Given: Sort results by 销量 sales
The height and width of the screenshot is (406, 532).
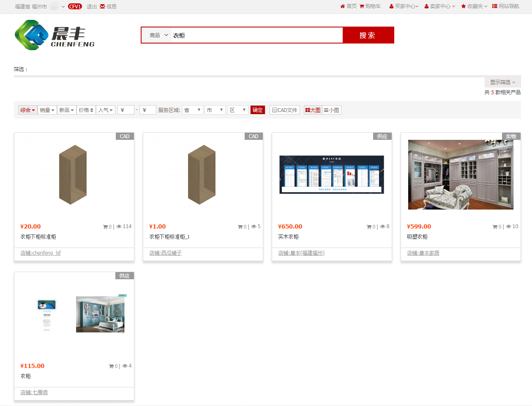Looking at the screenshot, I should (x=47, y=110).
